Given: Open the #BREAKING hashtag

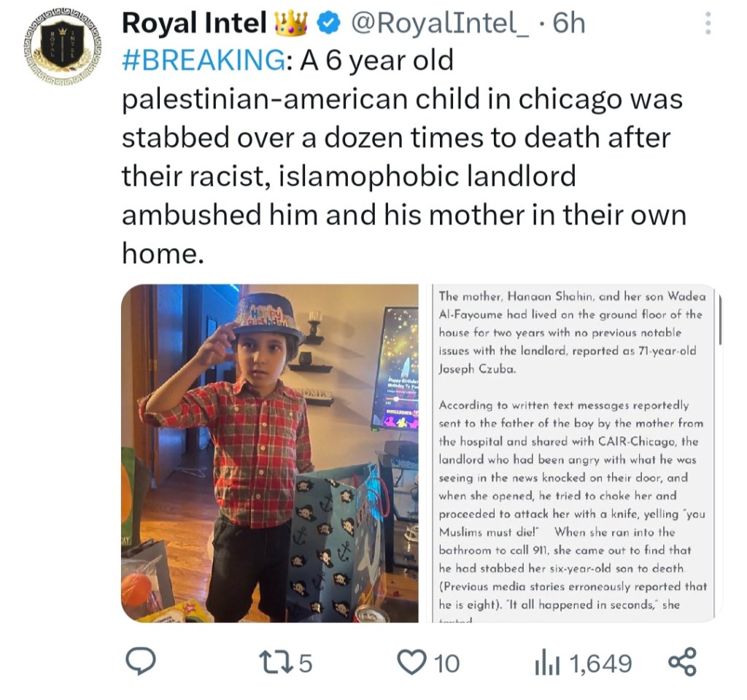Looking at the screenshot, I should [204, 61].
